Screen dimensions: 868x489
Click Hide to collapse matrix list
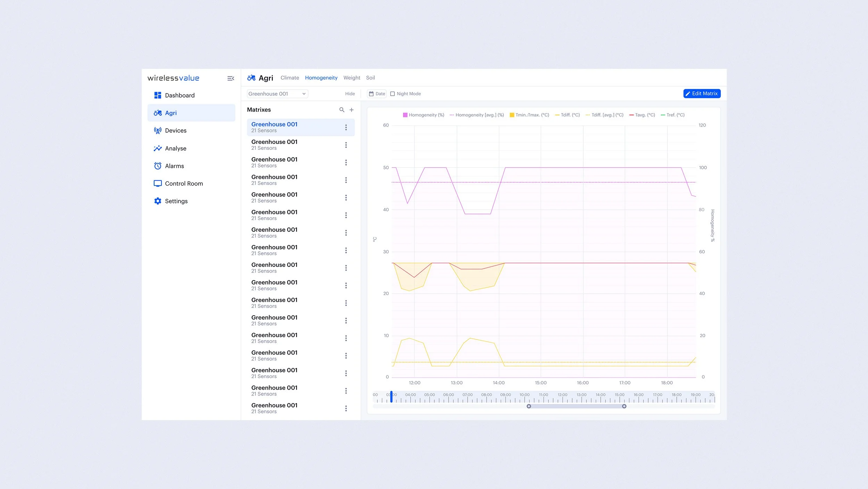click(350, 94)
